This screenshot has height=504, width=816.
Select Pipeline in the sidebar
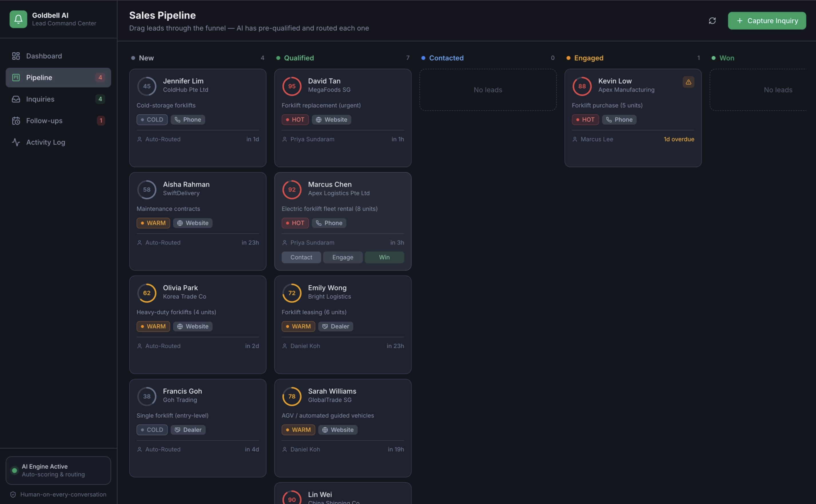click(x=58, y=78)
